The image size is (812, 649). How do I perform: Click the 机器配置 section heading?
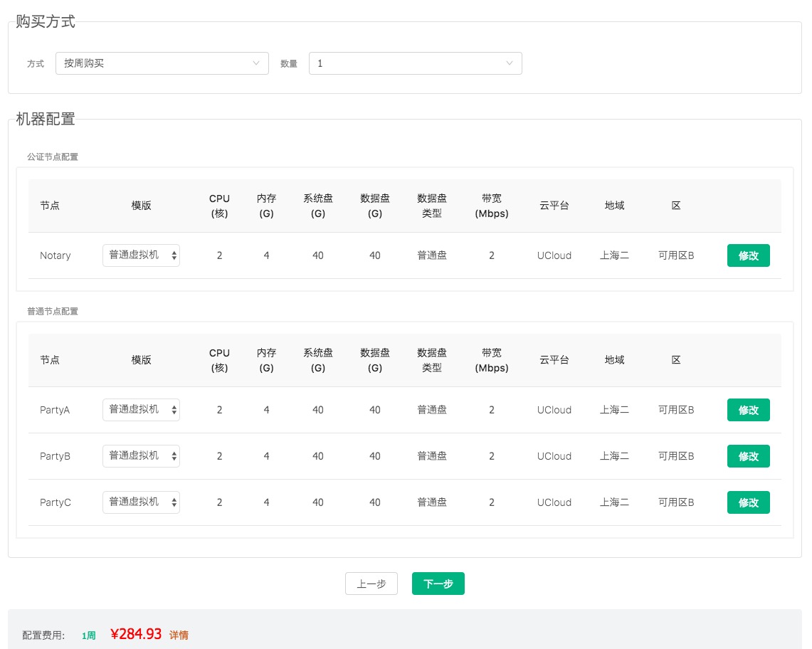(45, 119)
